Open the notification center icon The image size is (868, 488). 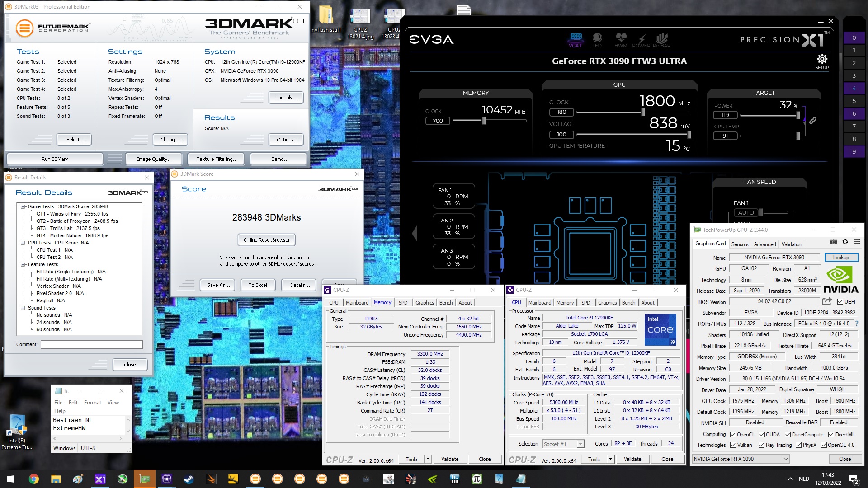(x=854, y=479)
